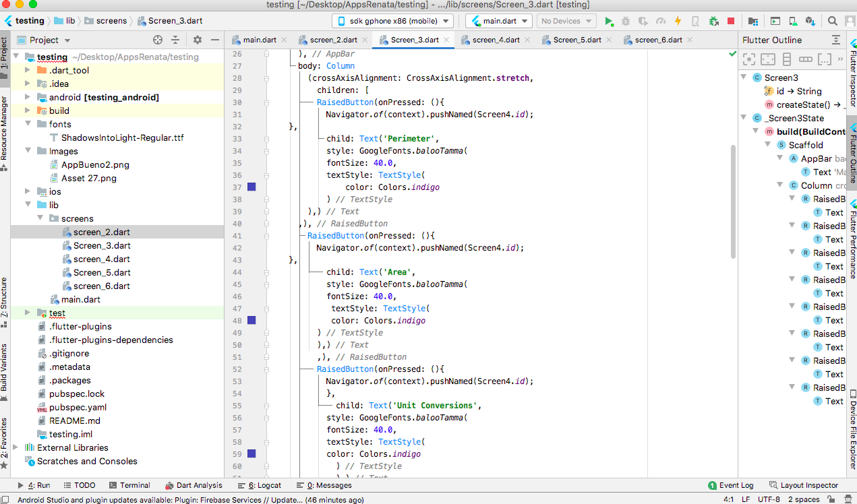Click Wrap with Row icon in Flutter Outline
Image resolution: width=857 pixels, height=504 pixels.
806,59
